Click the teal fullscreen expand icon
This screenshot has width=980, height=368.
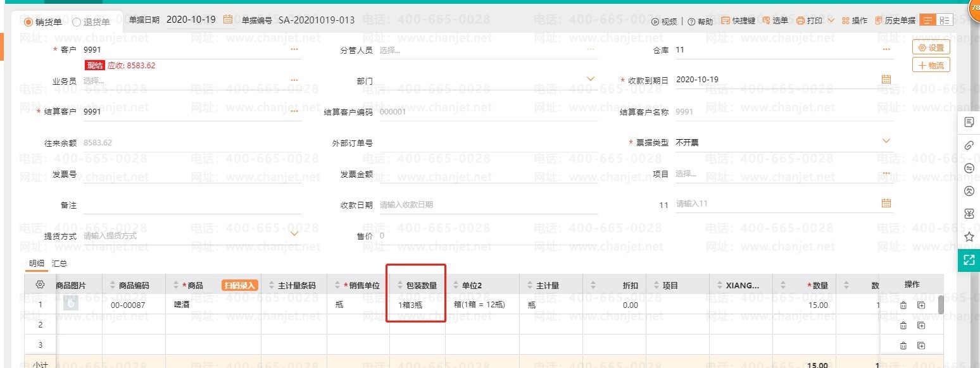(x=969, y=260)
